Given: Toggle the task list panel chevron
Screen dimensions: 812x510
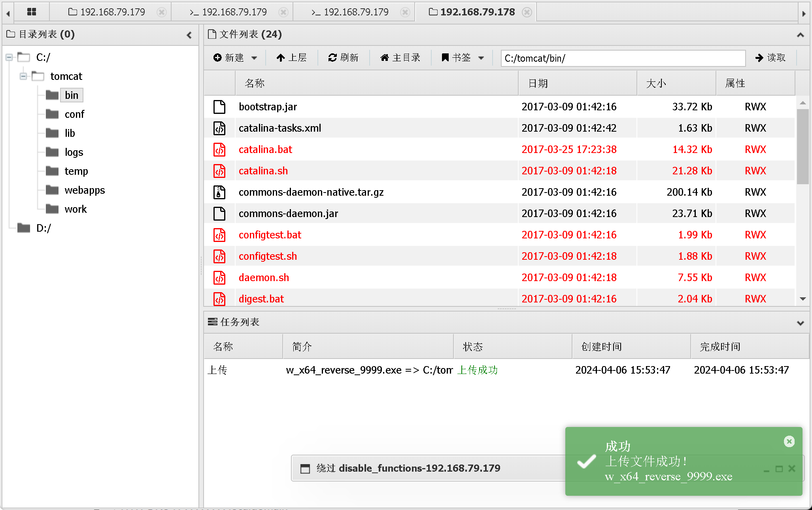Looking at the screenshot, I should coord(800,323).
